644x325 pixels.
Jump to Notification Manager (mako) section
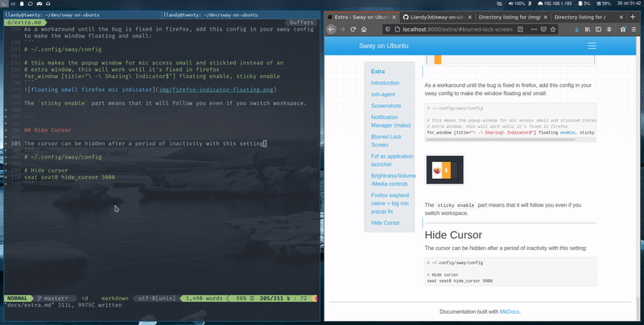(390, 121)
